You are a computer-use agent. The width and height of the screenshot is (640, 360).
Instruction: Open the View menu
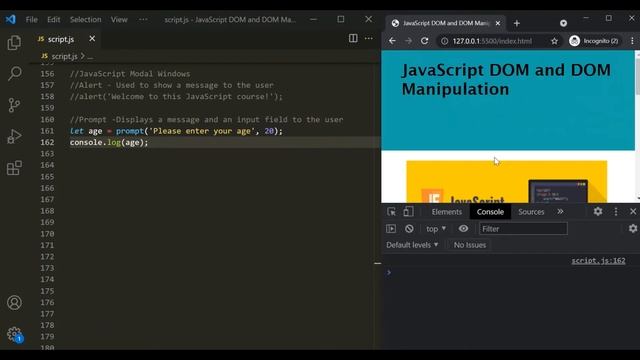tap(119, 19)
